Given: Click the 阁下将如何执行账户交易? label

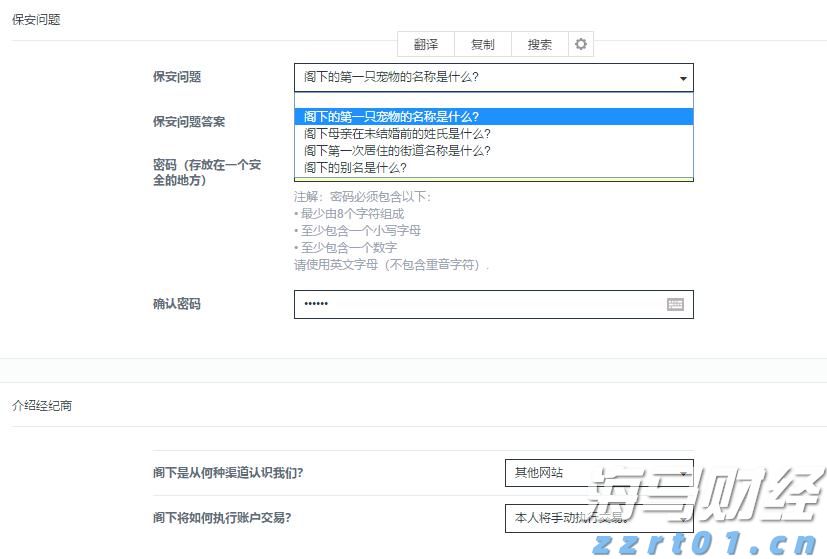Looking at the screenshot, I should click(x=229, y=518).
